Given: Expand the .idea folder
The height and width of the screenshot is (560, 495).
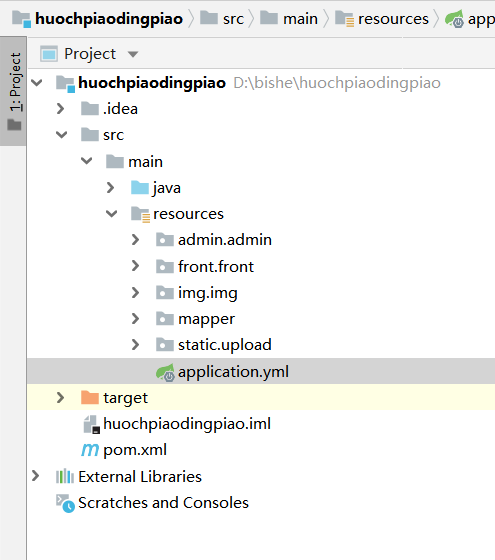Looking at the screenshot, I should coord(61,109).
